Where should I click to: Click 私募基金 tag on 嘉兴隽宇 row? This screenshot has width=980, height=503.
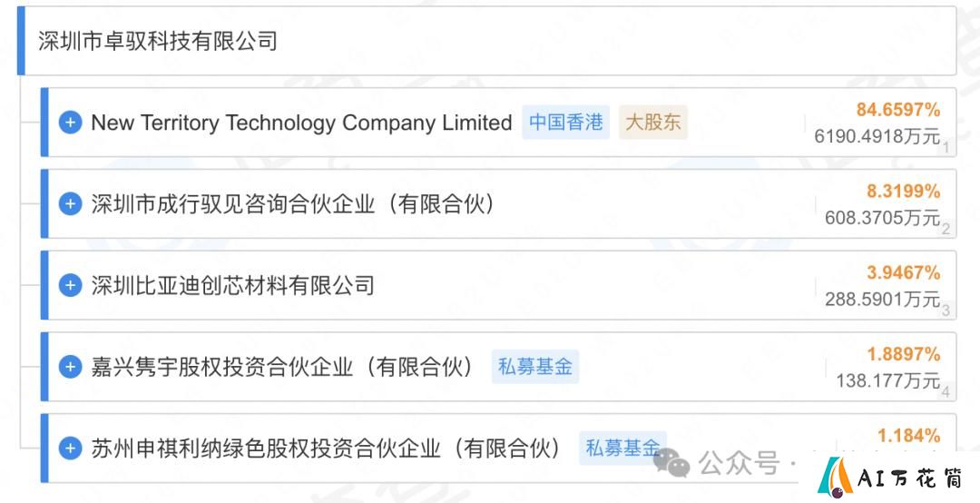[x=535, y=367]
